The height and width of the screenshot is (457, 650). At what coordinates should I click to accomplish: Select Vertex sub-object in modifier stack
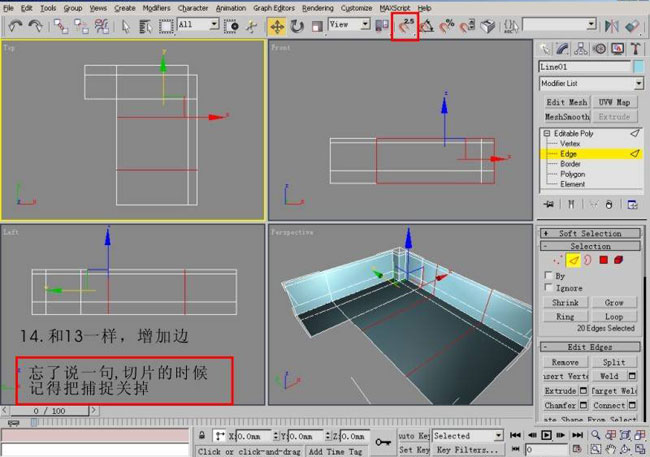click(570, 143)
